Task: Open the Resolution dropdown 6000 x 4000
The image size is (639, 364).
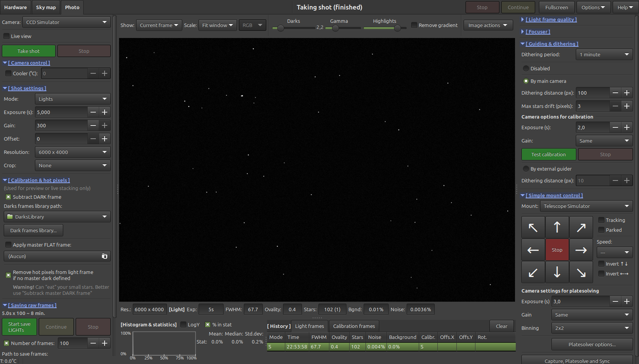Action: 73,152
